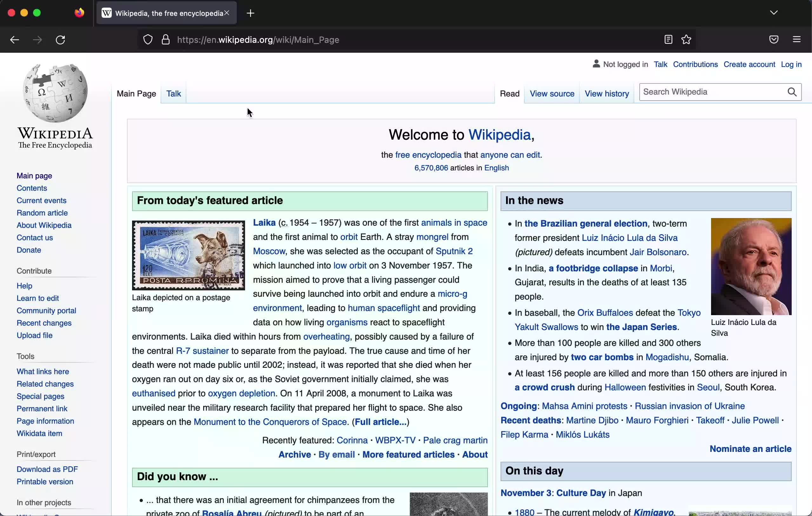Click the shield privacy icon in address bar
Screen dimensions: 812x516
pyautogui.click(x=148, y=40)
